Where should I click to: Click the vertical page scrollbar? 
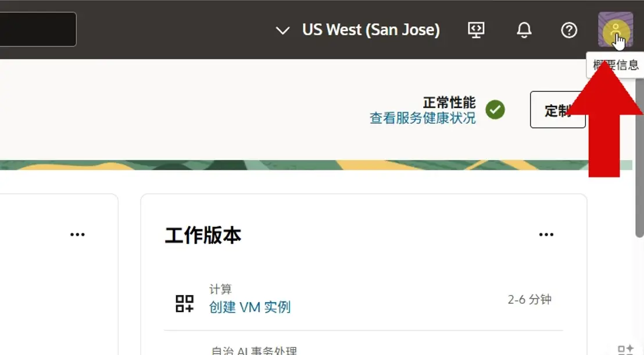tap(639, 157)
